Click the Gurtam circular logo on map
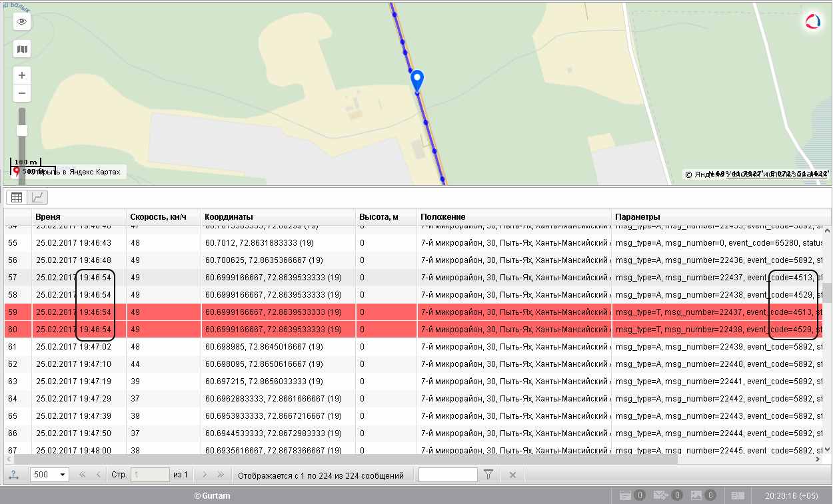 [813, 21]
